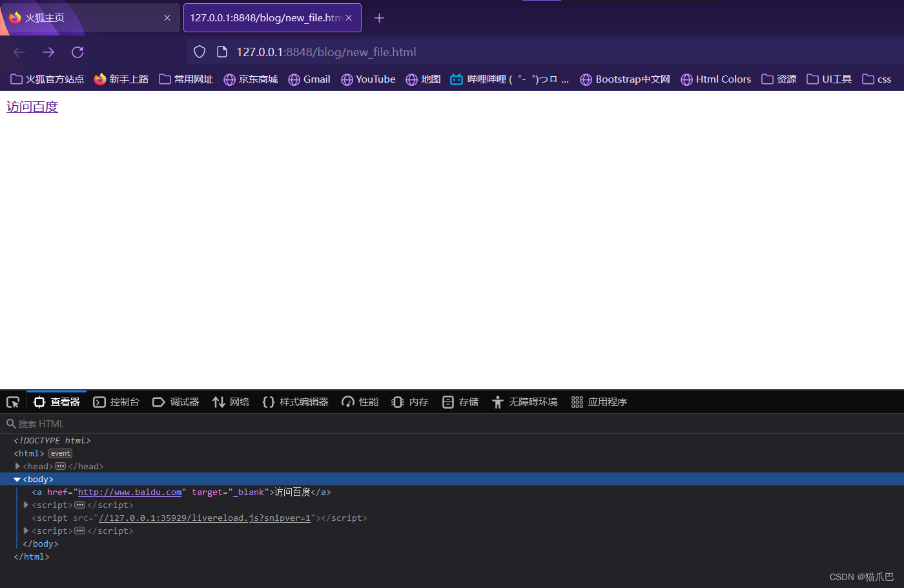
Task: Open the 存储 storage tab
Action: pyautogui.click(x=460, y=402)
